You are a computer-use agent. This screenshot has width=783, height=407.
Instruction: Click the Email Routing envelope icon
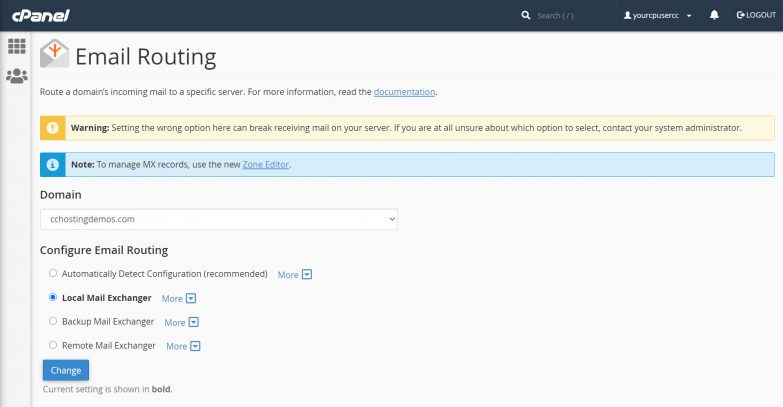(x=54, y=54)
